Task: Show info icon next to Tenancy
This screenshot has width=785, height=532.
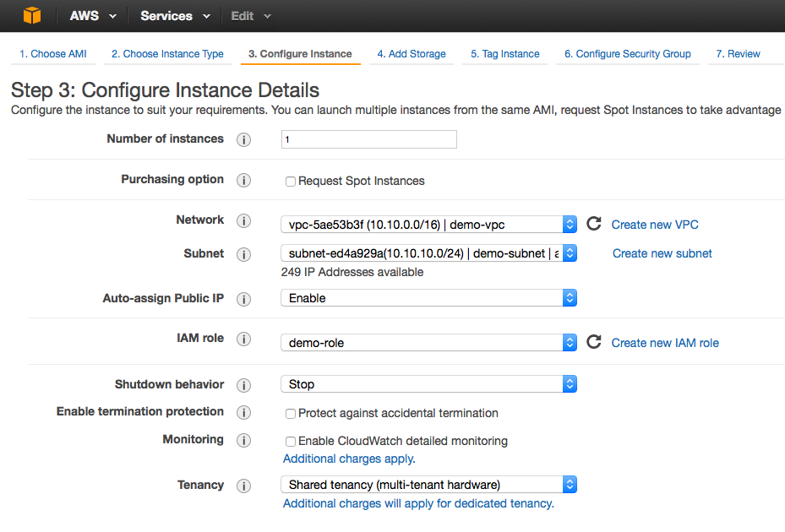Action: pos(244,486)
